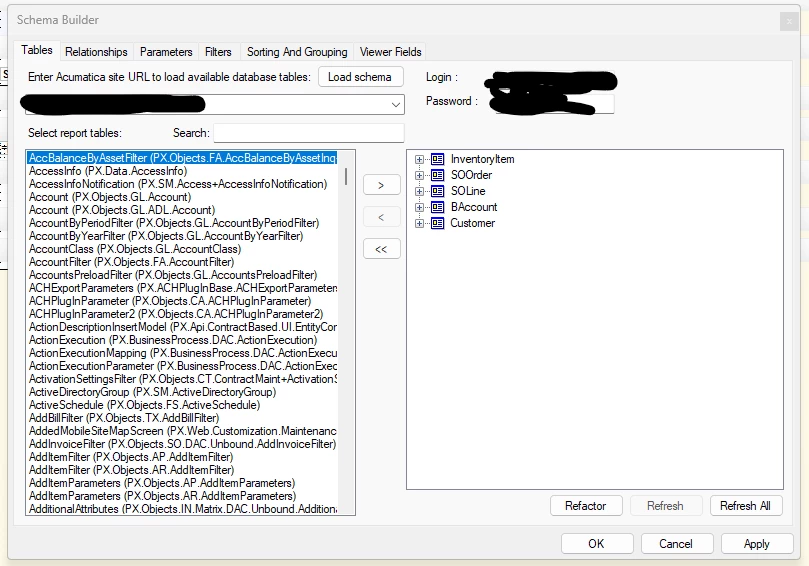The height and width of the screenshot is (566, 809).
Task: Click the Cancel button
Action: coord(677,544)
